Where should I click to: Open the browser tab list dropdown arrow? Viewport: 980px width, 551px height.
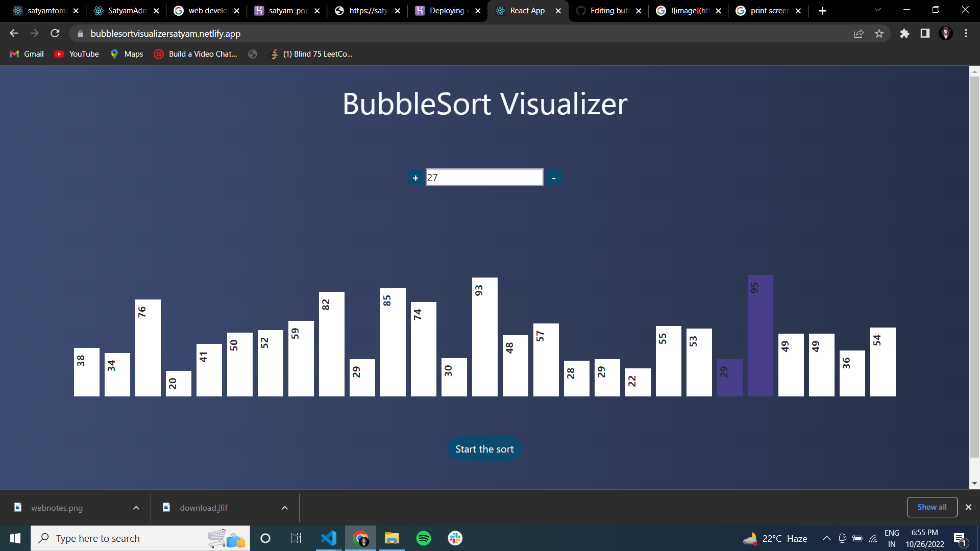[877, 10]
